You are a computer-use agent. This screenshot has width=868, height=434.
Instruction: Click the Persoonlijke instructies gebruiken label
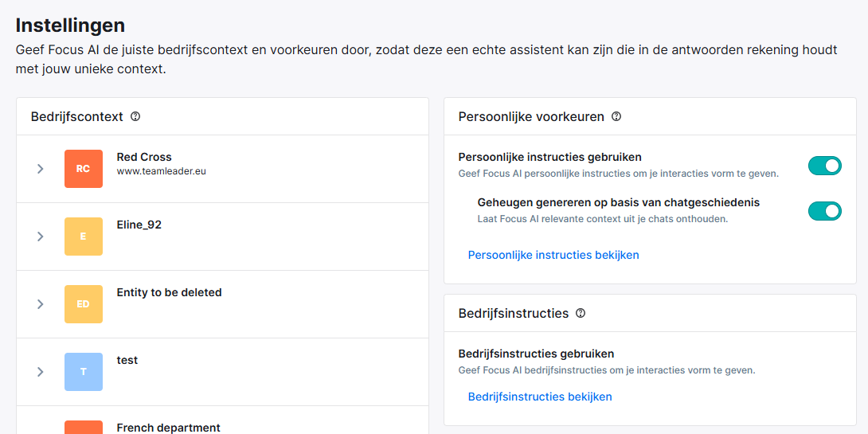pyautogui.click(x=550, y=157)
